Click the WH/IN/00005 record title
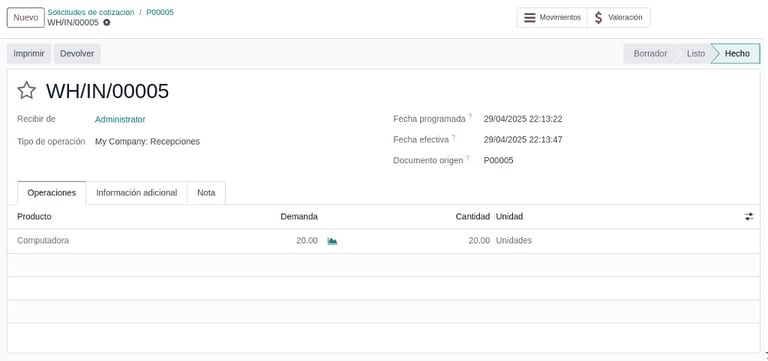Screen dimensions: 768x361 click(x=107, y=91)
